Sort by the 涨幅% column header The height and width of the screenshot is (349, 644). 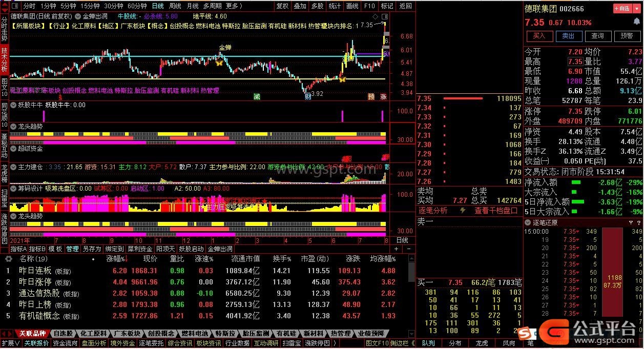coord(116,259)
